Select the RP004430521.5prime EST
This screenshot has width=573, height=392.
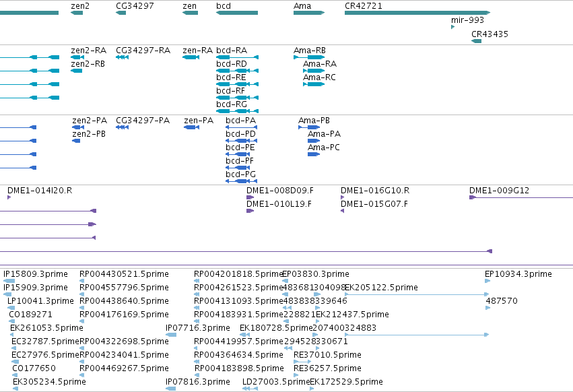click(82, 281)
